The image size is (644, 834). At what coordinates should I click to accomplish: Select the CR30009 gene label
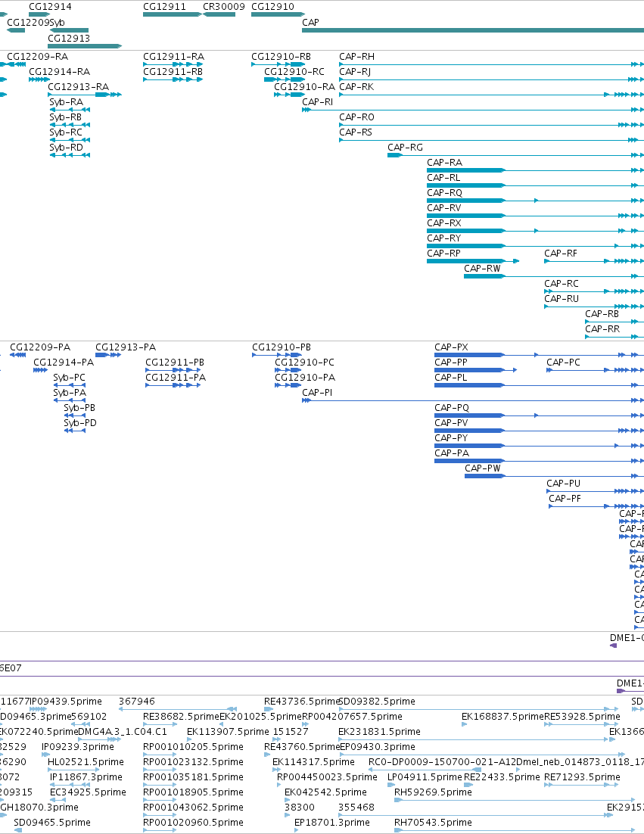coord(224,7)
